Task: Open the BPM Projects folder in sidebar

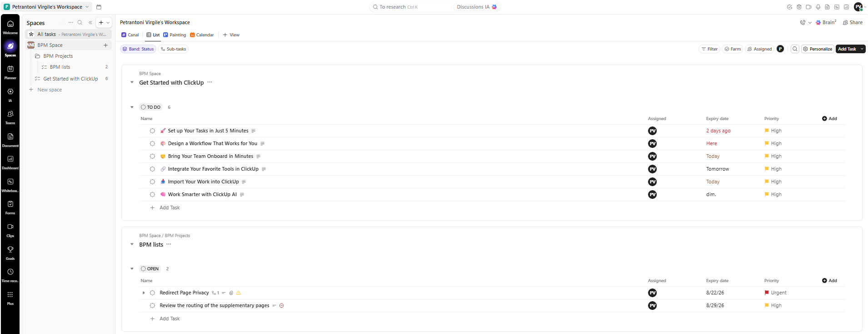Action: click(x=58, y=56)
